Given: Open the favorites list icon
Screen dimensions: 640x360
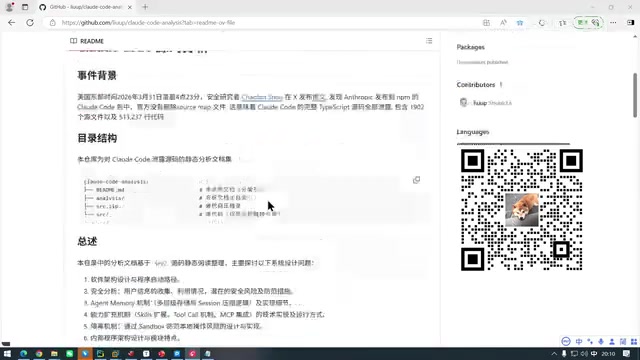Looking at the screenshot, I should pyautogui.click(x=562, y=23).
